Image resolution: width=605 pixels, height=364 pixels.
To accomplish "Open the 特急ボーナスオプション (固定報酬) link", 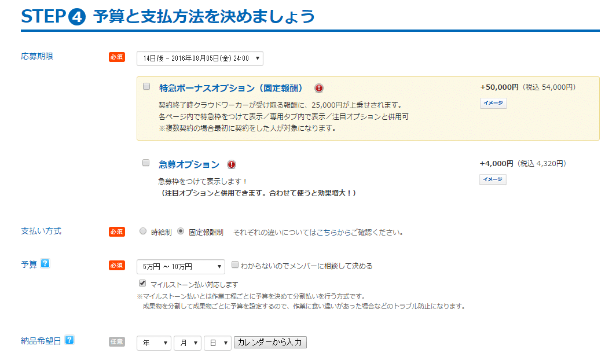I will pos(231,89).
